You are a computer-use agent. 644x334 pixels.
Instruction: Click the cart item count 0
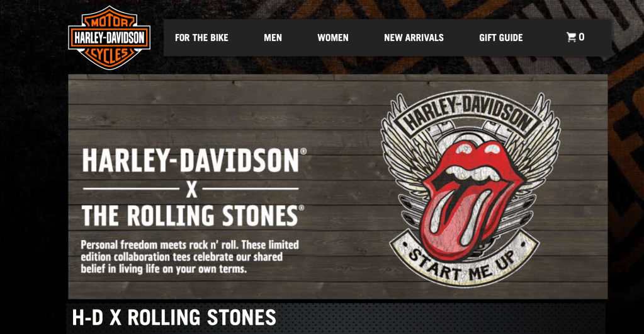coord(582,37)
